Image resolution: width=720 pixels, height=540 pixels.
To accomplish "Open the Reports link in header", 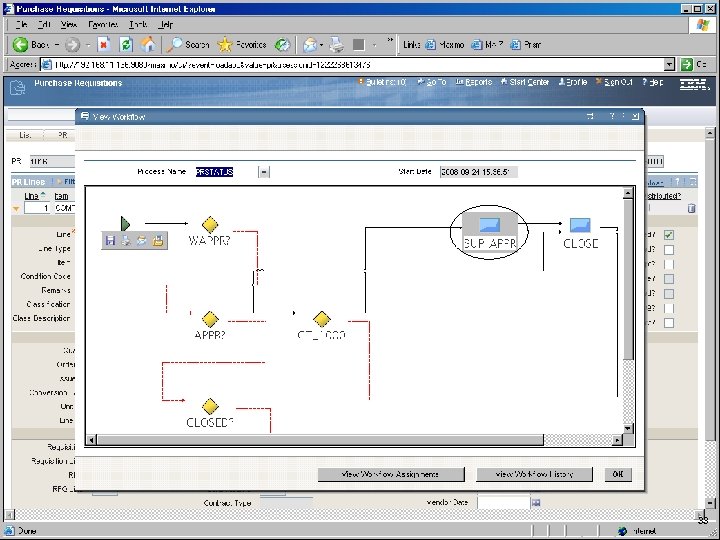I will tap(473, 82).
